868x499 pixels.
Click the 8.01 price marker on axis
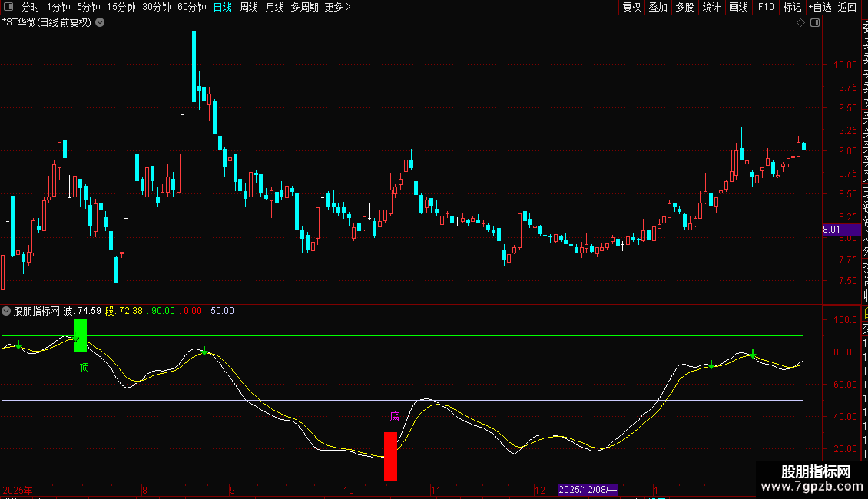831,229
